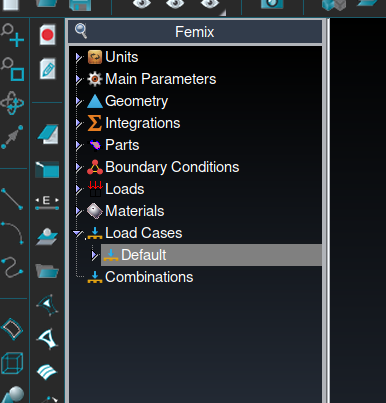The height and width of the screenshot is (403, 386).
Task: Click the Femix panel title
Action: [195, 32]
